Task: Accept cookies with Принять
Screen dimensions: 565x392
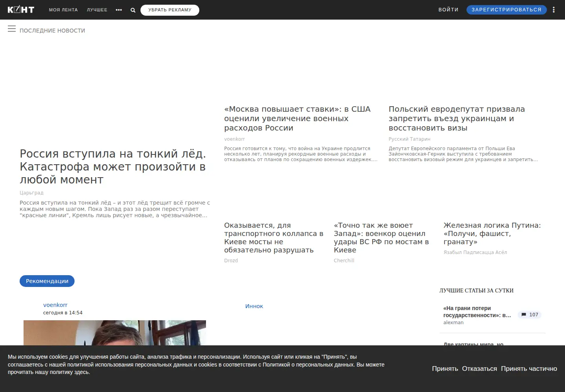Action: coord(445,368)
